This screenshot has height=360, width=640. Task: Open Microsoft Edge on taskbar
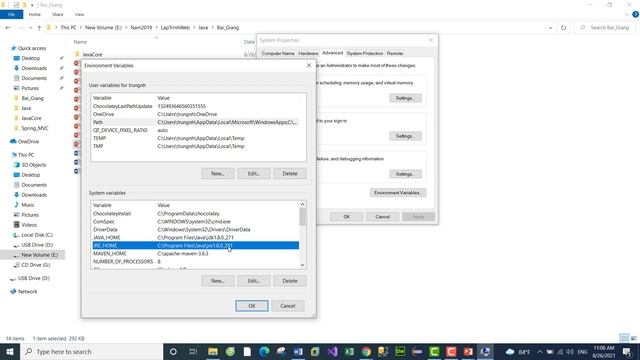[x=264, y=351]
